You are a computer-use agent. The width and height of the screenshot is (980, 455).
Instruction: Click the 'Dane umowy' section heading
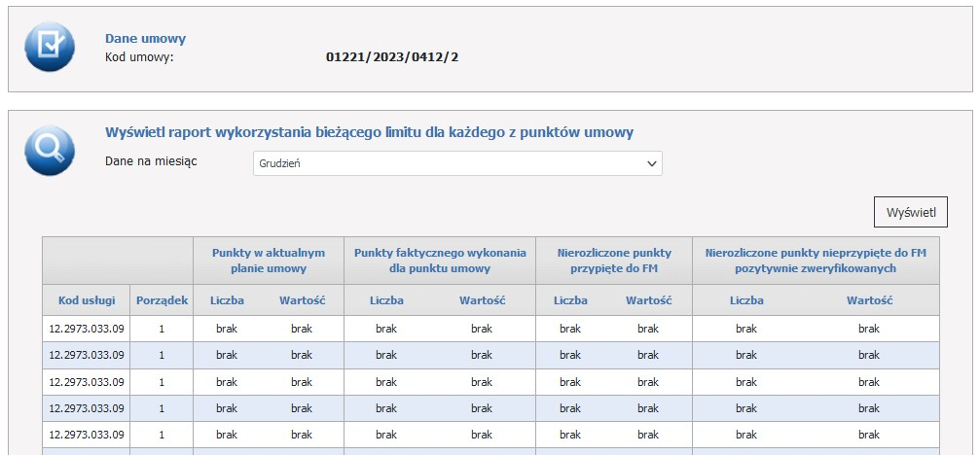[145, 39]
